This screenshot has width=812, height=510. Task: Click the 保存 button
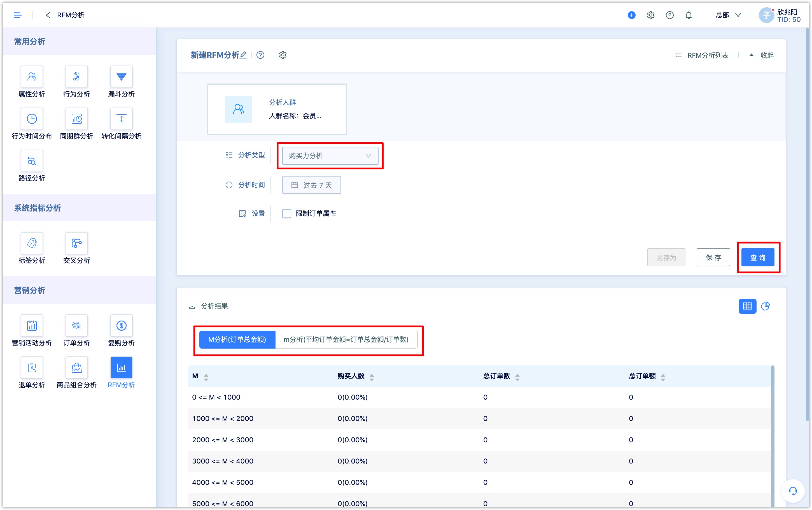coord(713,257)
